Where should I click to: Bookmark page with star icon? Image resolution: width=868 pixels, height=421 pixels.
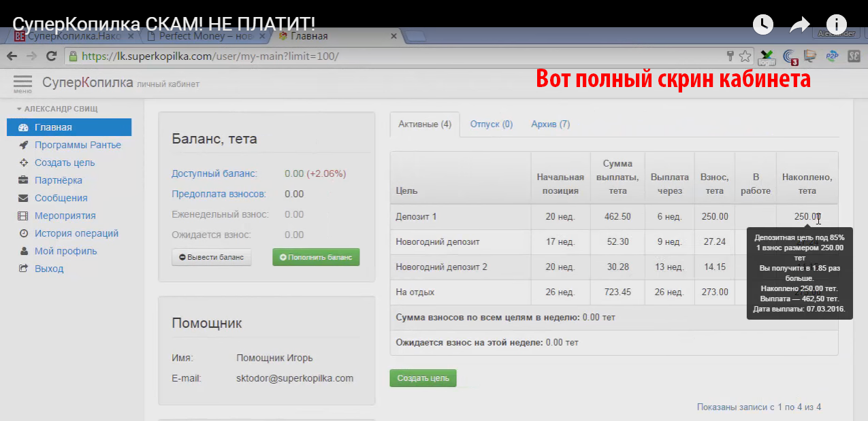point(745,56)
